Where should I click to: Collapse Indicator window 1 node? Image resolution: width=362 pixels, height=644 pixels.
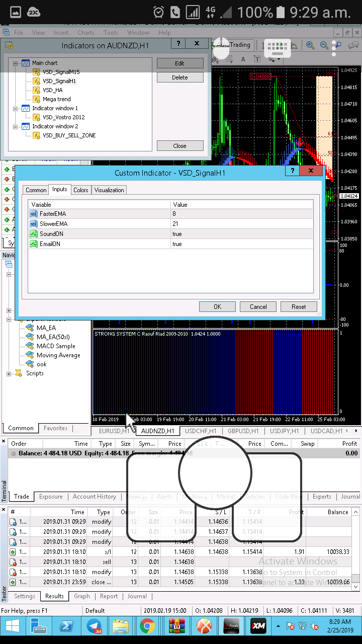[16, 109]
